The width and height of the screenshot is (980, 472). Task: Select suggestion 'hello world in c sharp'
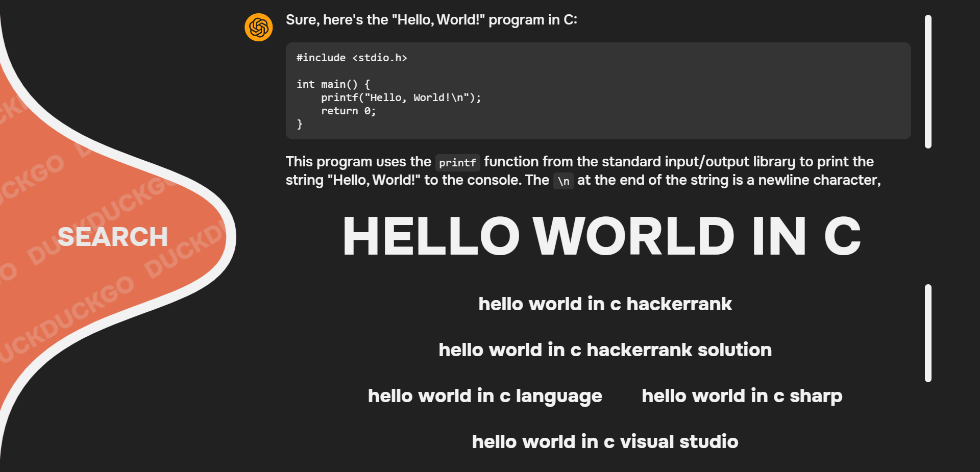tap(742, 396)
